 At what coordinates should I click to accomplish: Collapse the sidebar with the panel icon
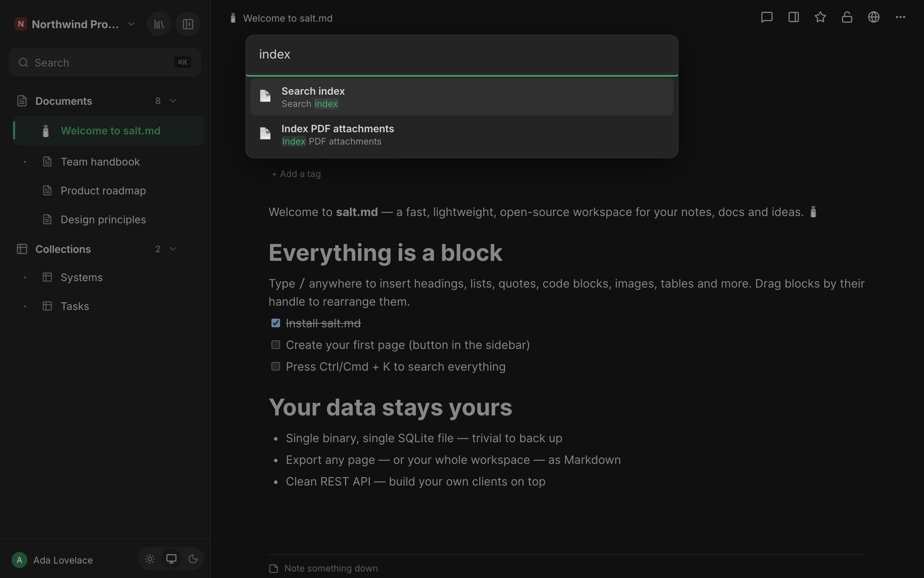pos(187,24)
